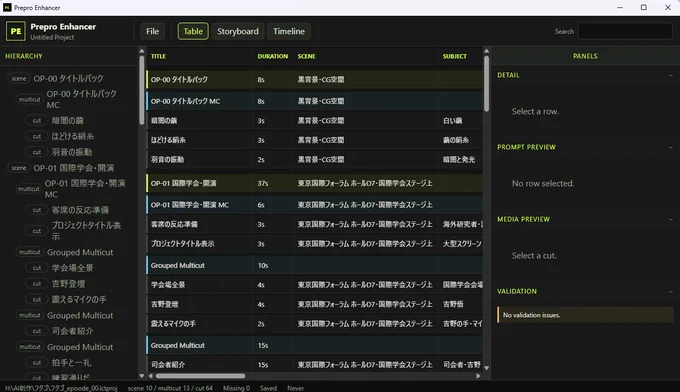The image size is (680, 392).
Task: Select cut 客席の反応準備 in hierarchy
Action: pyautogui.click(x=80, y=210)
